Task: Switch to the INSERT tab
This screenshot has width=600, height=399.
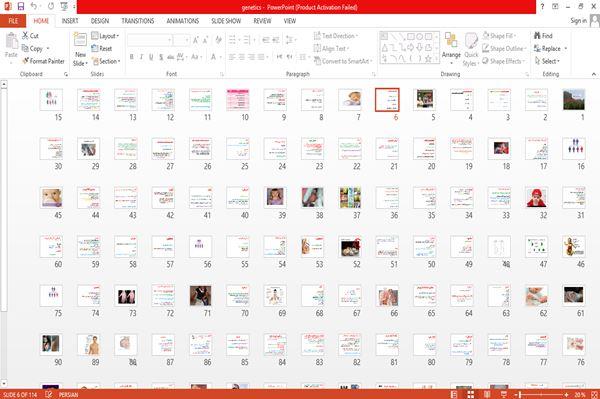Action: click(70, 21)
